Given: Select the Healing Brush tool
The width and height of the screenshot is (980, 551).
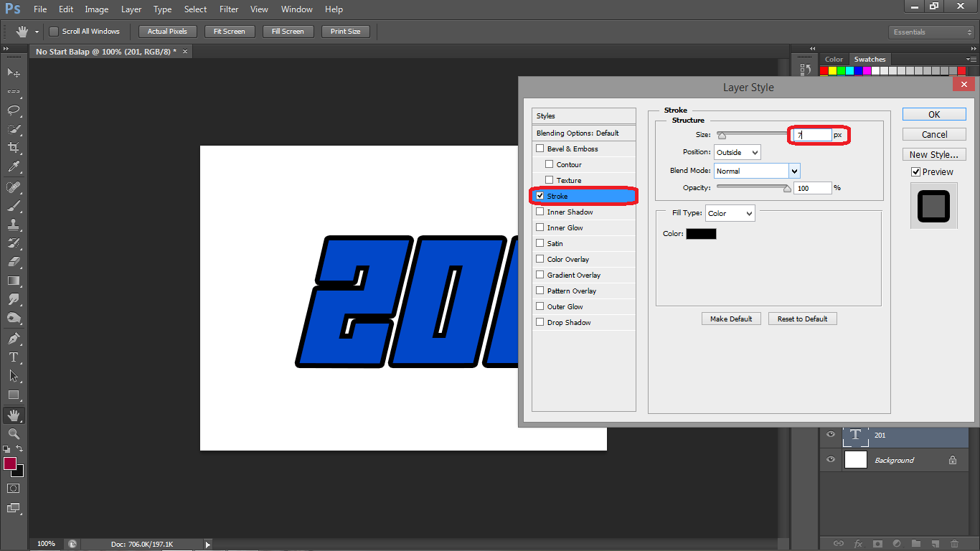Looking at the screenshot, I should (14, 187).
